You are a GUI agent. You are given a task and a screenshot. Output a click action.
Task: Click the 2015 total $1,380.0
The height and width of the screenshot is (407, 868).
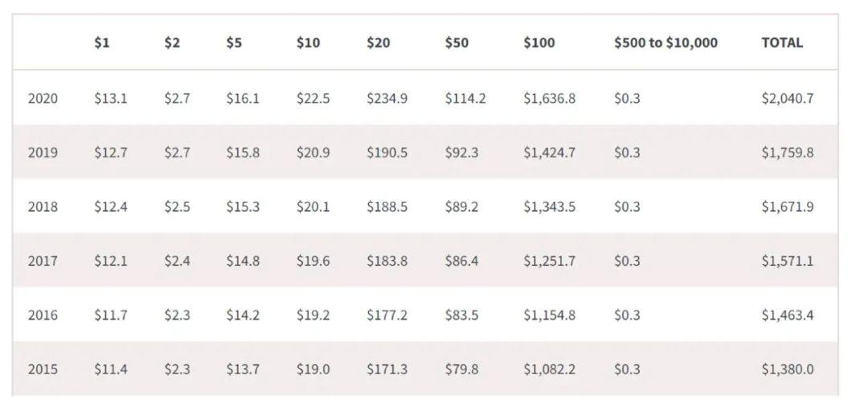(787, 369)
